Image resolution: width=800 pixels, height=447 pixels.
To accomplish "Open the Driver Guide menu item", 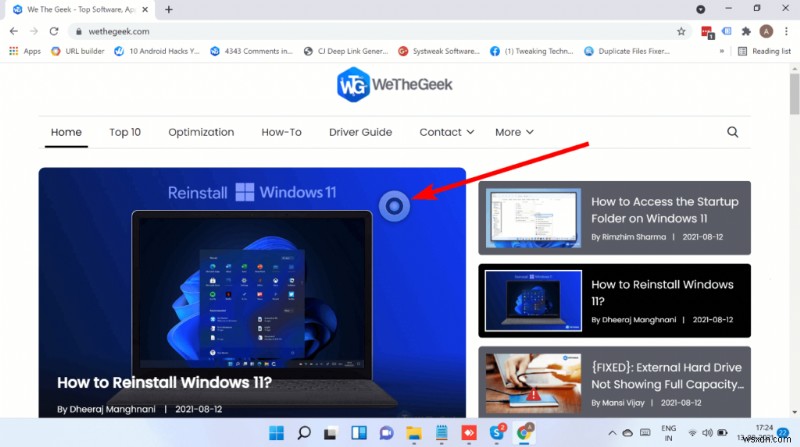I will click(360, 132).
